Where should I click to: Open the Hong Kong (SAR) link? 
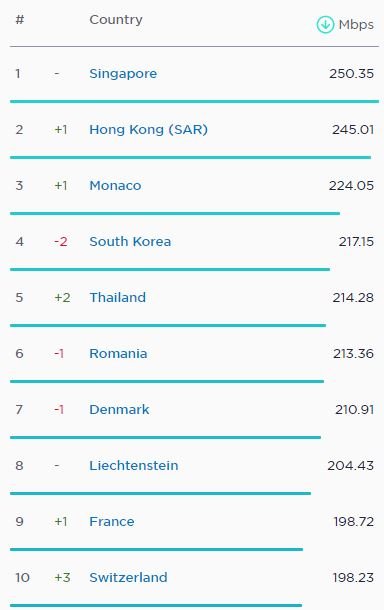click(x=149, y=130)
